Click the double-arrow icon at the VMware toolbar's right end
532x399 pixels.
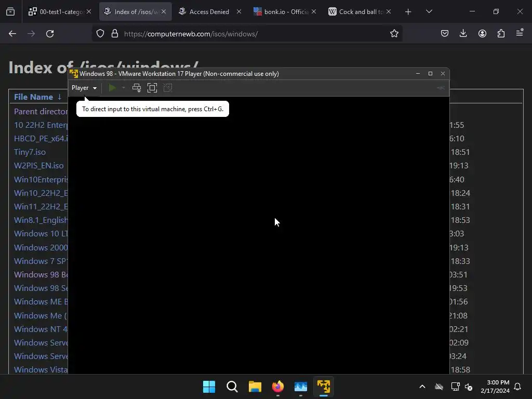441,88
